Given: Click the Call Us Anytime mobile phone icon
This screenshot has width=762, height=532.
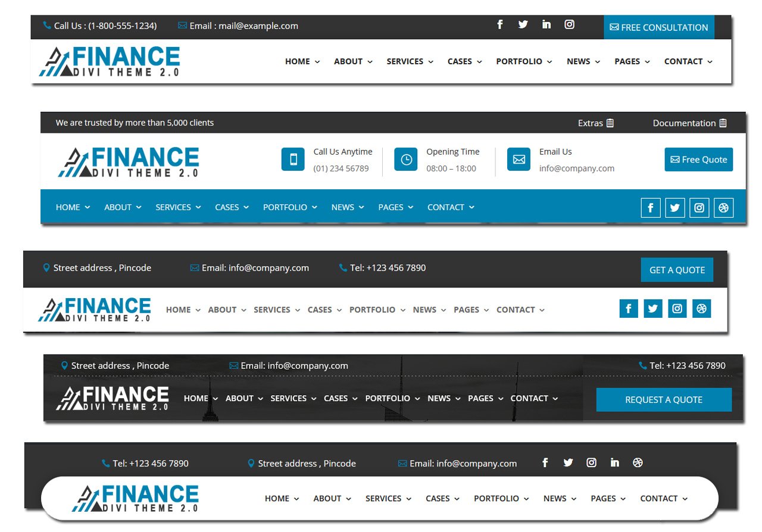Looking at the screenshot, I should pyautogui.click(x=293, y=159).
